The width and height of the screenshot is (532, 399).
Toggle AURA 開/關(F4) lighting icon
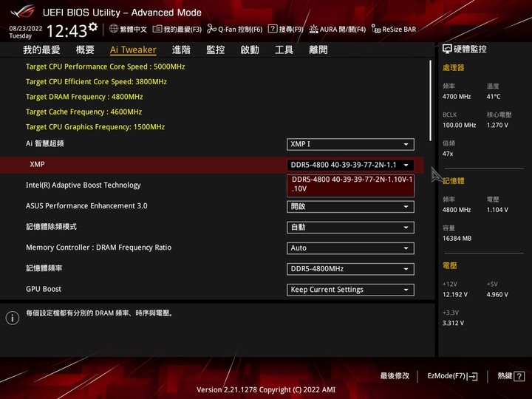click(313, 29)
